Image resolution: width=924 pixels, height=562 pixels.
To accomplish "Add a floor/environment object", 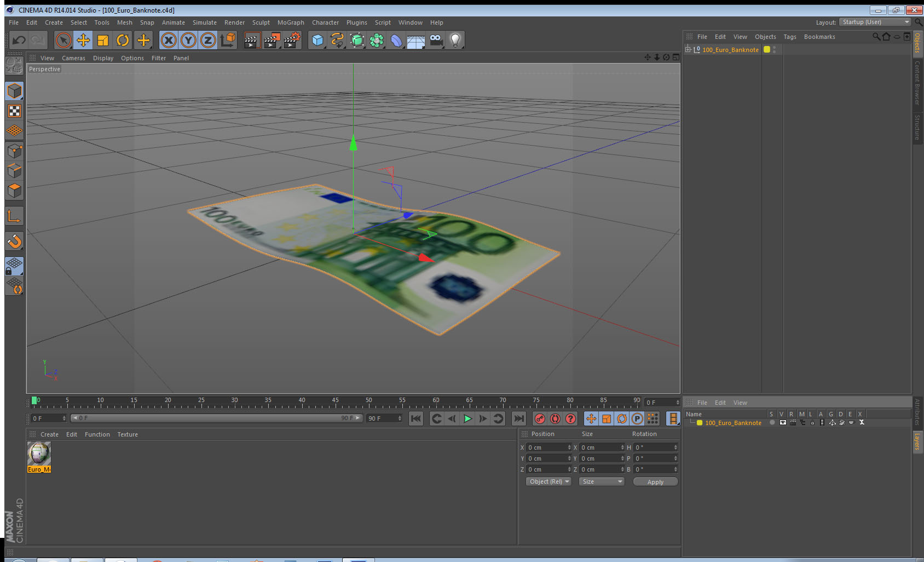I will coord(416,40).
